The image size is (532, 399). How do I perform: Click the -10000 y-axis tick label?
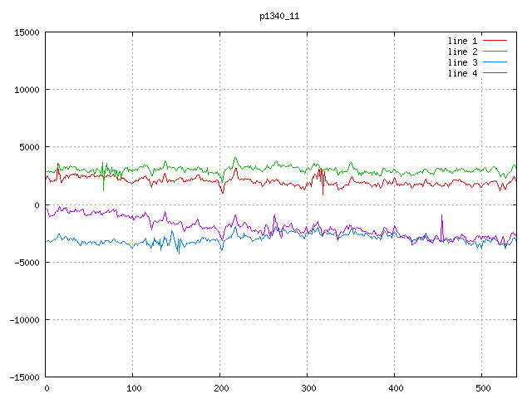coord(23,319)
